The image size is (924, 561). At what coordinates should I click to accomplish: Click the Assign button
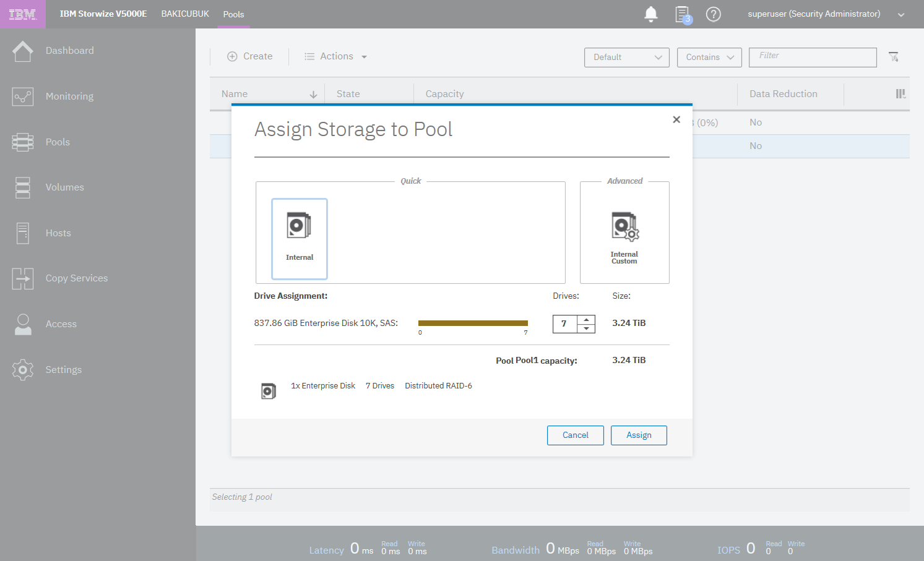point(639,435)
